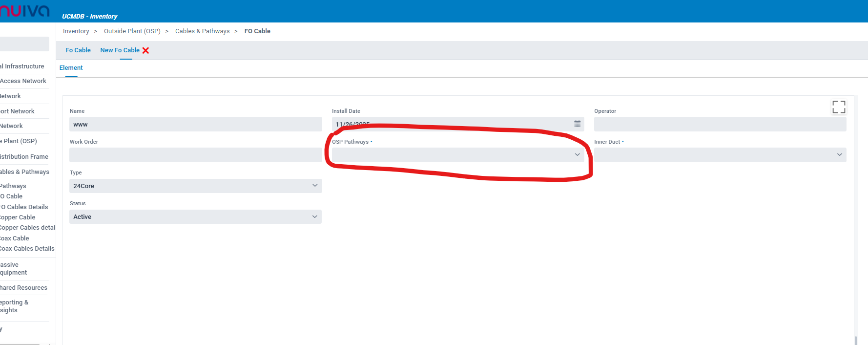
Task: Close the New Fo Cable tab
Action: pyautogui.click(x=145, y=50)
